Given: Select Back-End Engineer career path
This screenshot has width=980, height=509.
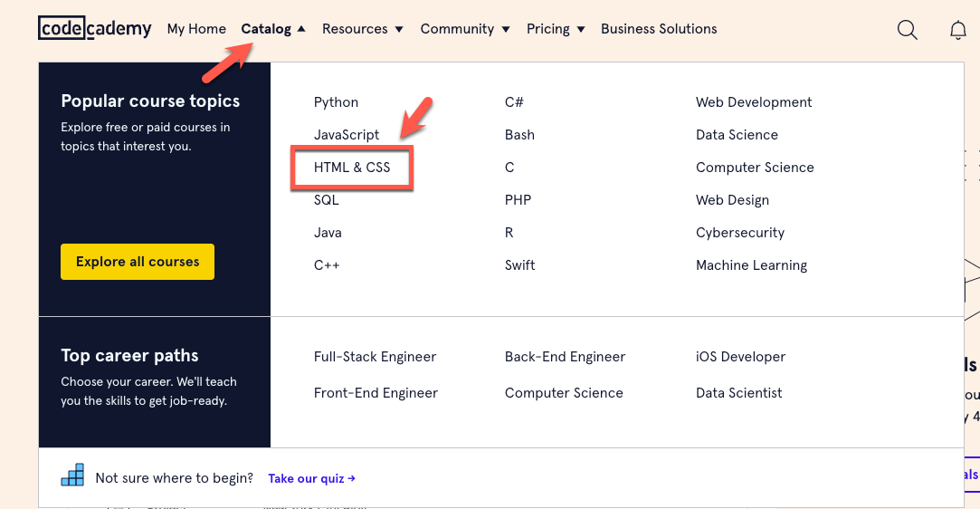Looking at the screenshot, I should [565, 357].
